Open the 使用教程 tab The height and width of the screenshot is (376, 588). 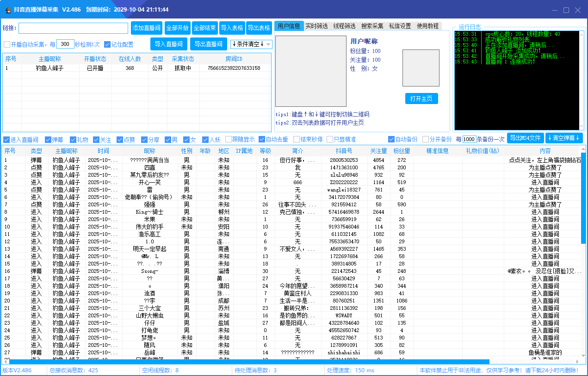coord(428,26)
